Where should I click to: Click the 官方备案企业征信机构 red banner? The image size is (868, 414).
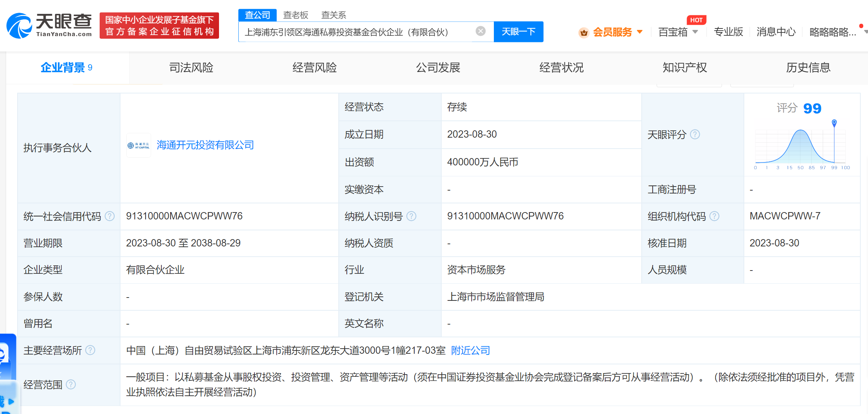click(159, 26)
